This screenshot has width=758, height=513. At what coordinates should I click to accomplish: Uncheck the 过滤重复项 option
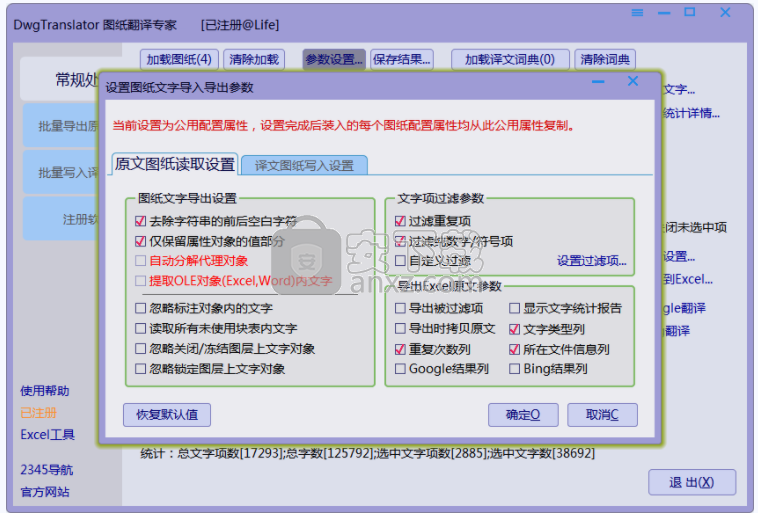coord(401,221)
